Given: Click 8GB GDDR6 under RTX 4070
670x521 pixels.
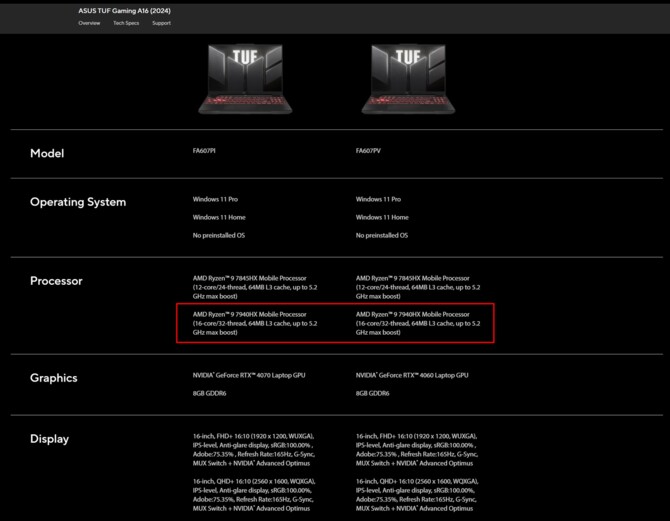Looking at the screenshot, I should pos(209,393).
